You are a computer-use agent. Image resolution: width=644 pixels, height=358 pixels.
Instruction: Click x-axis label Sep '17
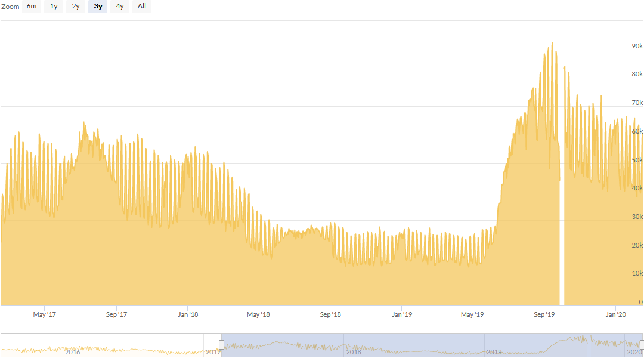[117, 314]
